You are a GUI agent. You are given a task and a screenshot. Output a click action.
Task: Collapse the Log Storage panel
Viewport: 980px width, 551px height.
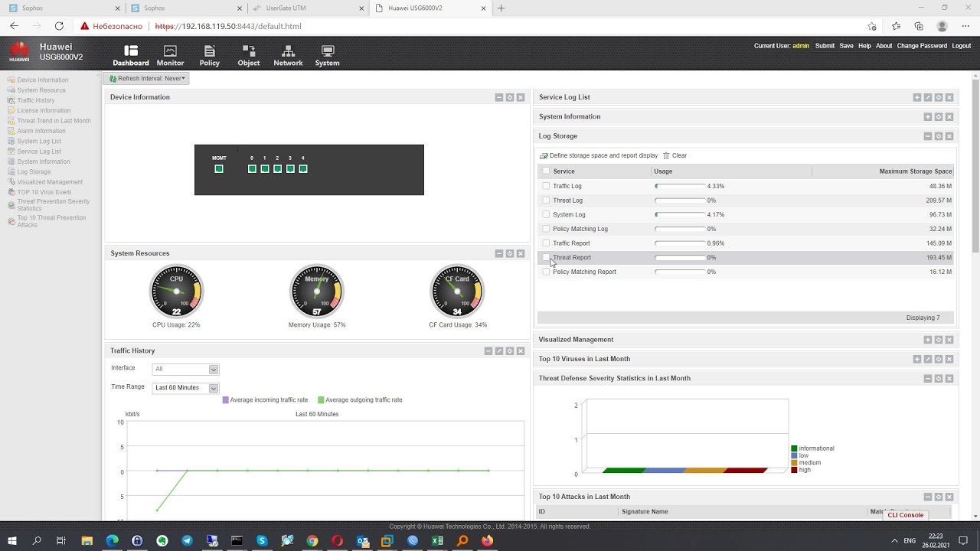point(928,136)
